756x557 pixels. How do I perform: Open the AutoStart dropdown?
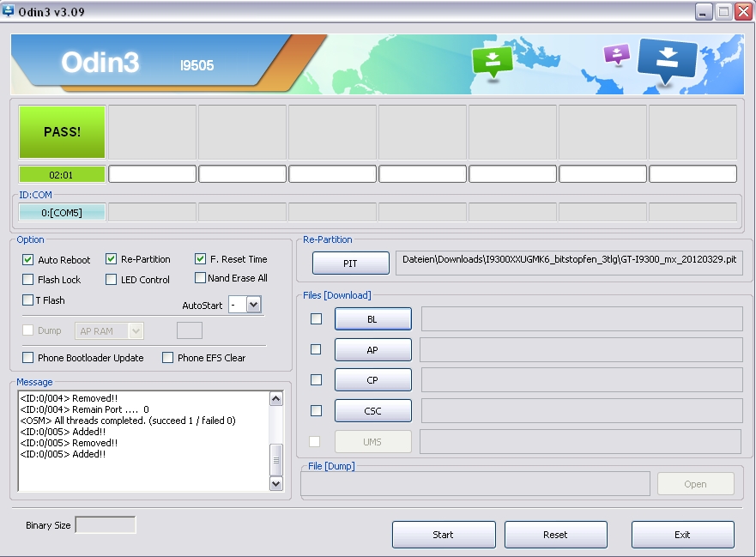point(254,305)
